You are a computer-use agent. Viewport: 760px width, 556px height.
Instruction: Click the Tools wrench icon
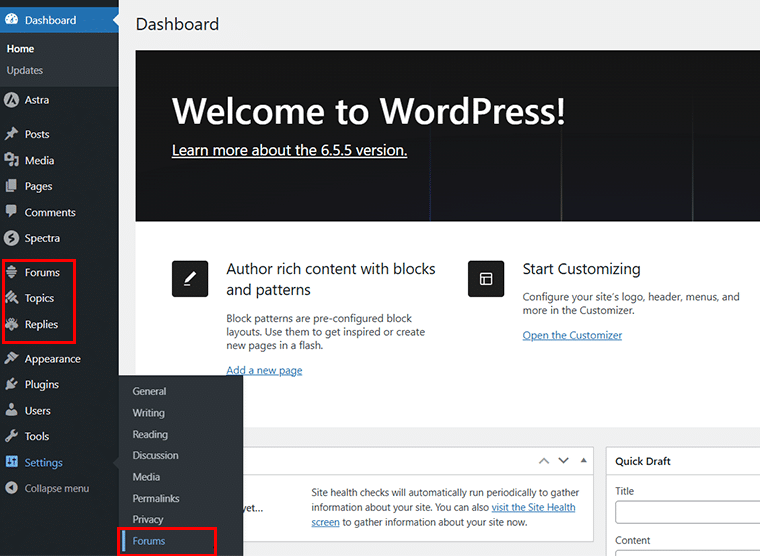(12, 436)
